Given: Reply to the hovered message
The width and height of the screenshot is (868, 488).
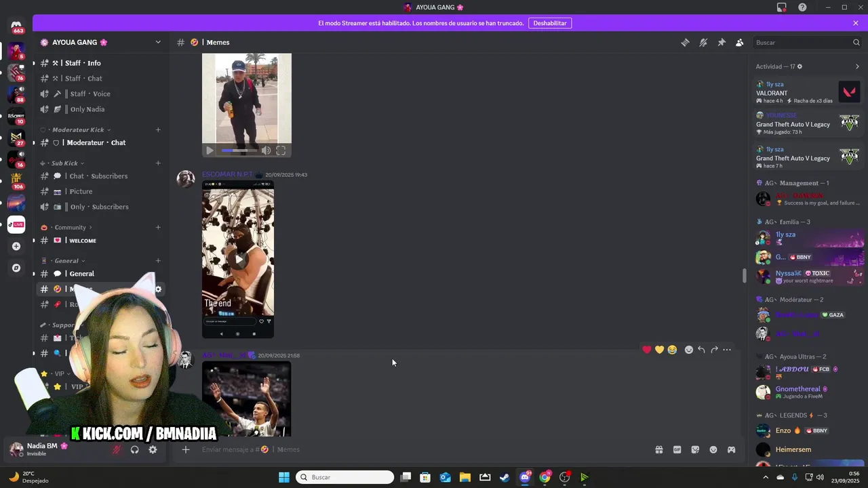Looking at the screenshot, I should (x=701, y=350).
